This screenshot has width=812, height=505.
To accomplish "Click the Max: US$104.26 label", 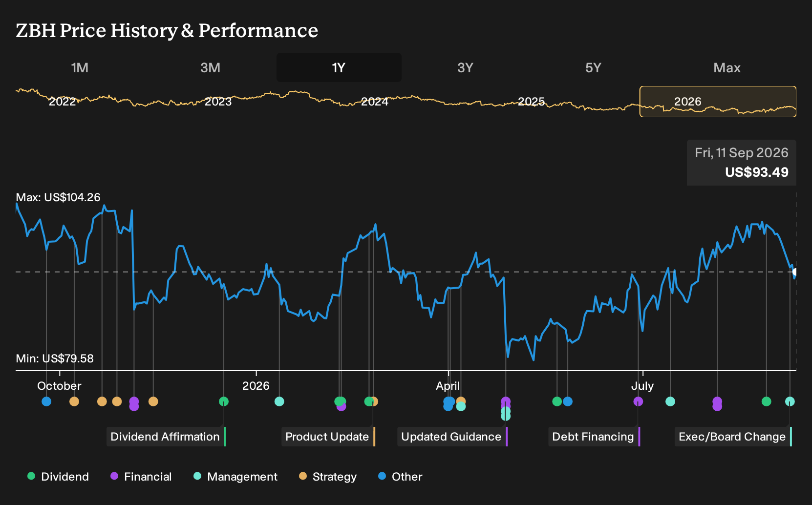I will pyautogui.click(x=58, y=197).
